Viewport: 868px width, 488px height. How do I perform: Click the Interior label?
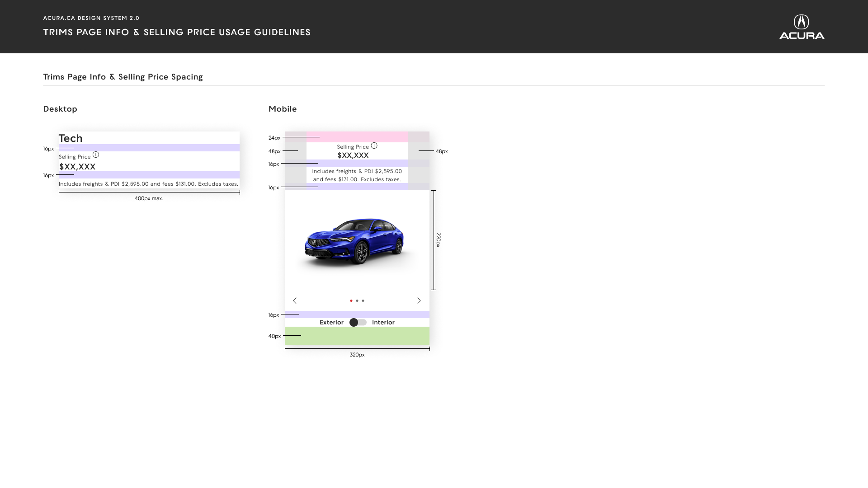pos(383,323)
